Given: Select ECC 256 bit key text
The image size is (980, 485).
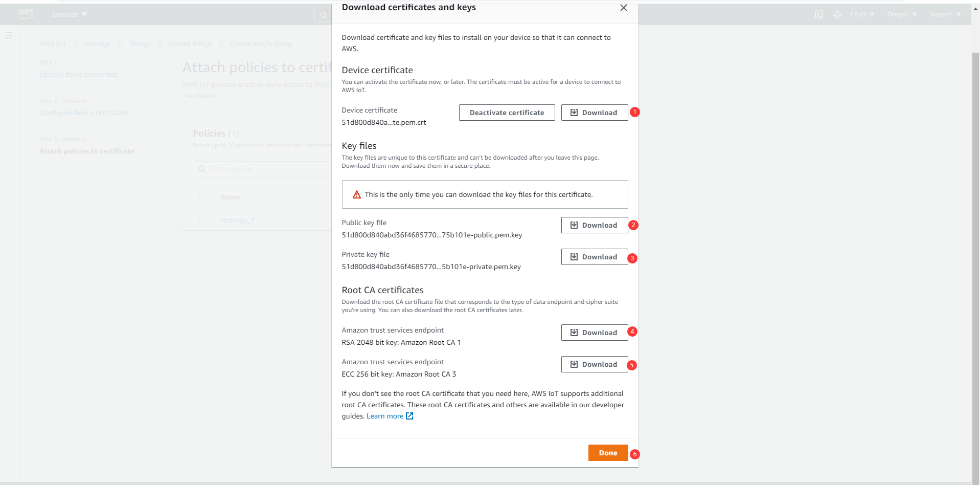Looking at the screenshot, I should [399, 374].
